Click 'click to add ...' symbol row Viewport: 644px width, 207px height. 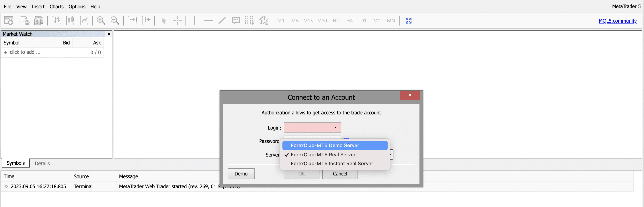(52, 52)
